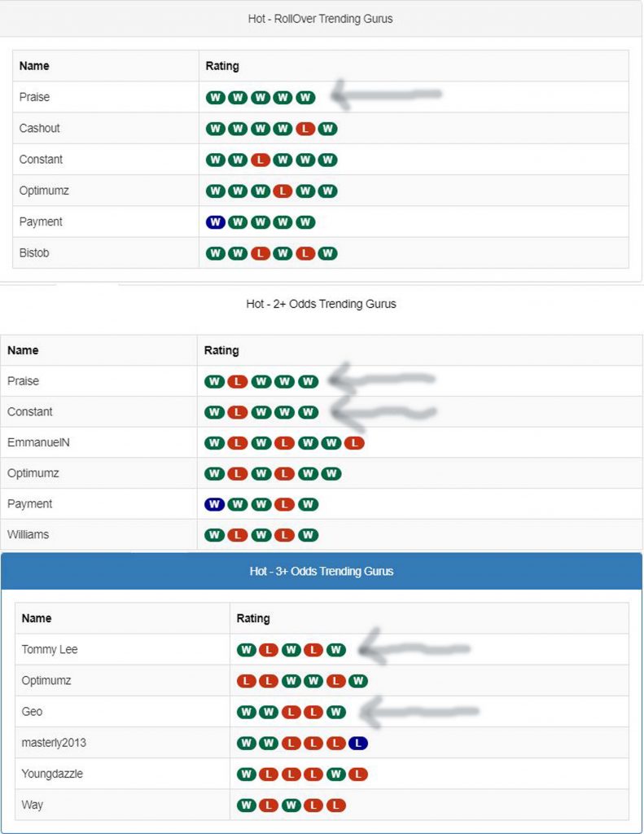Click the red L badge in 2+ Odds Payment row

[x=284, y=504]
